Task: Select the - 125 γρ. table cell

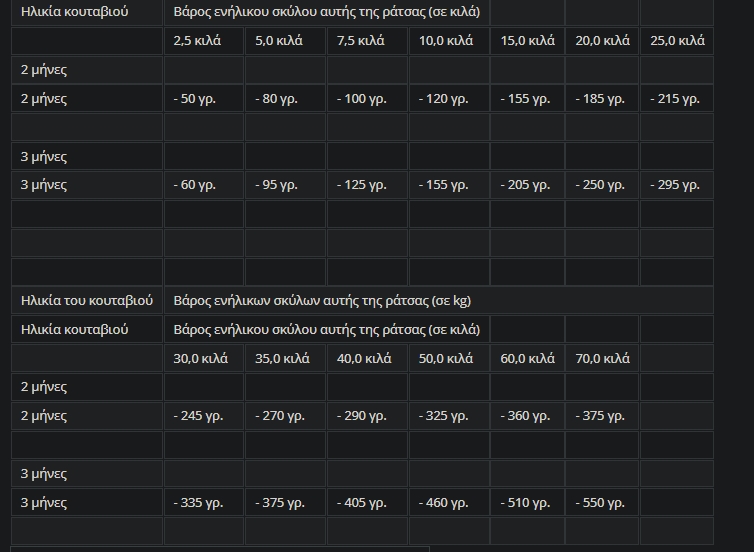Action: tap(367, 185)
